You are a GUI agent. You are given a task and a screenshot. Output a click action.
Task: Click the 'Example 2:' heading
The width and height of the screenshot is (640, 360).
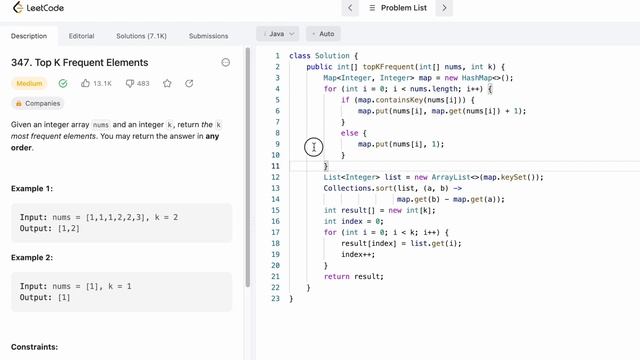tap(32, 258)
